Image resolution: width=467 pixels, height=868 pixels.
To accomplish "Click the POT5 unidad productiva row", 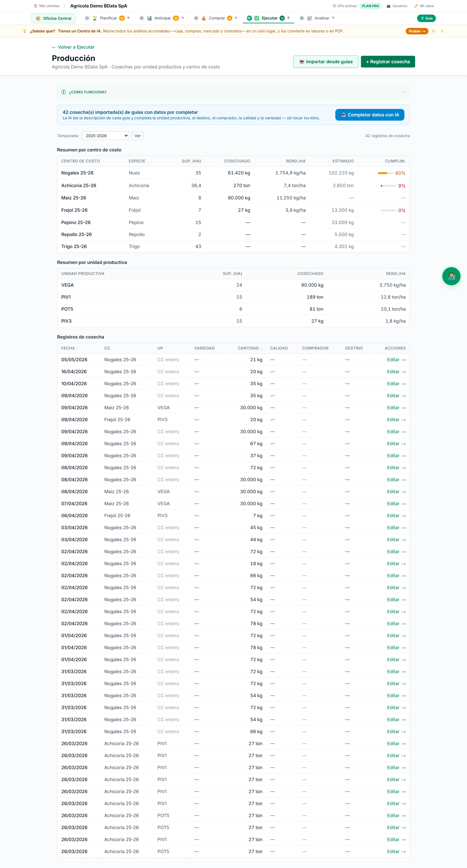I will [233, 309].
